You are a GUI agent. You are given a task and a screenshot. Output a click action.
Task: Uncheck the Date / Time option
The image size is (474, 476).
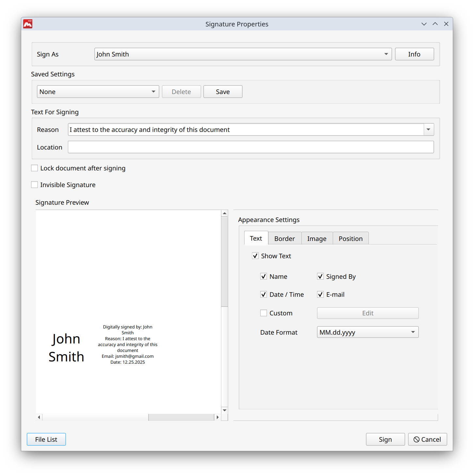coord(263,294)
